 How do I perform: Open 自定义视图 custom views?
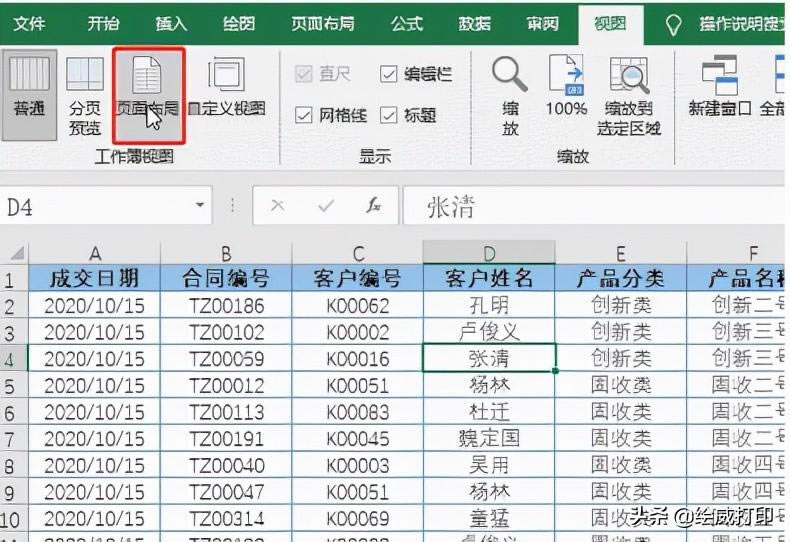(x=226, y=90)
